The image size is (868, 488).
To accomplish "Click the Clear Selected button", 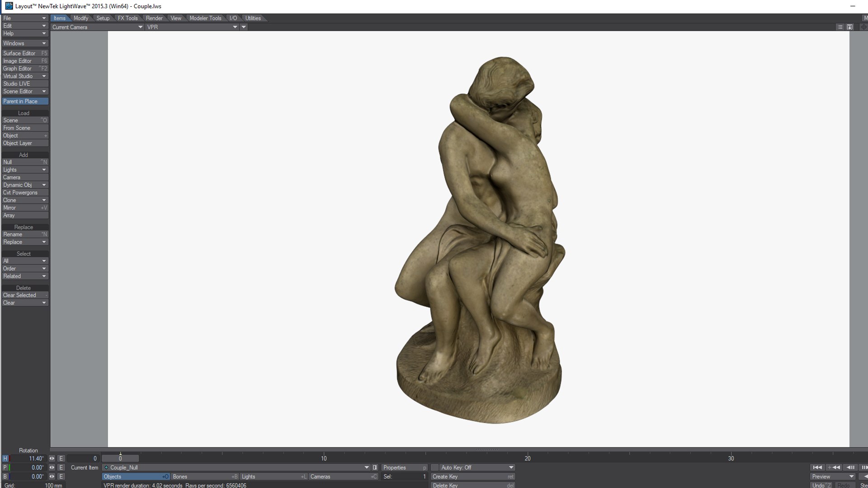I will click(25, 295).
